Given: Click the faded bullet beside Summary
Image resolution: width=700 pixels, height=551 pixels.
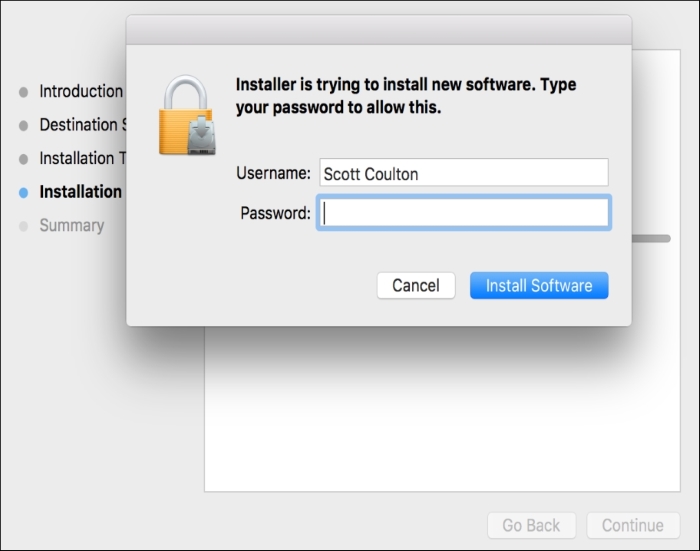Looking at the screenshot, I should click(x=24, y=226).
